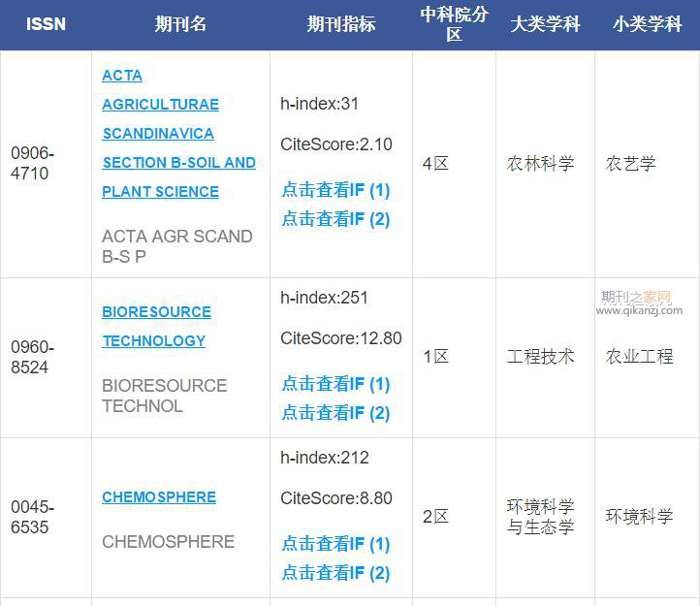Click the ISSN column header
700x606 pixels.
[x=46, y=24]
